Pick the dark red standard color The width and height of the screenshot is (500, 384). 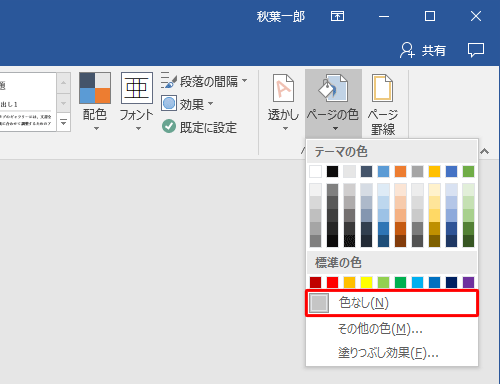tap(315, 282)
